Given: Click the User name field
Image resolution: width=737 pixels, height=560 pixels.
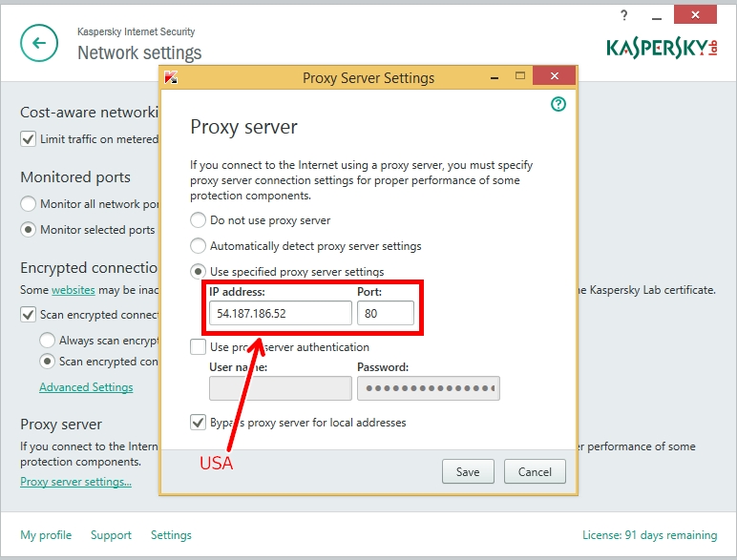Looking at the screenshot, I should tap(281, 388).
